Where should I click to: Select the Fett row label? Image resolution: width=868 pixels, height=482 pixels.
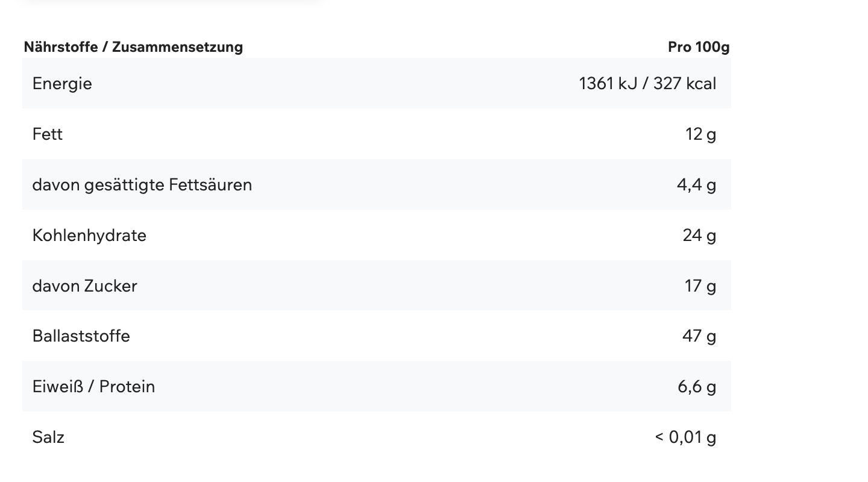48,134
